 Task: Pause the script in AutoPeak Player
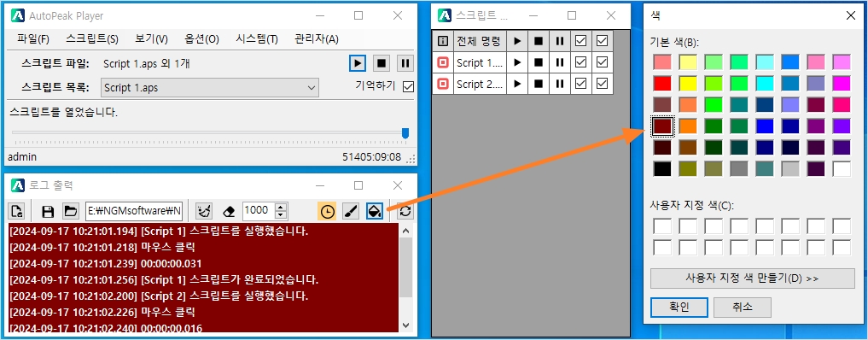pos(405,63)
